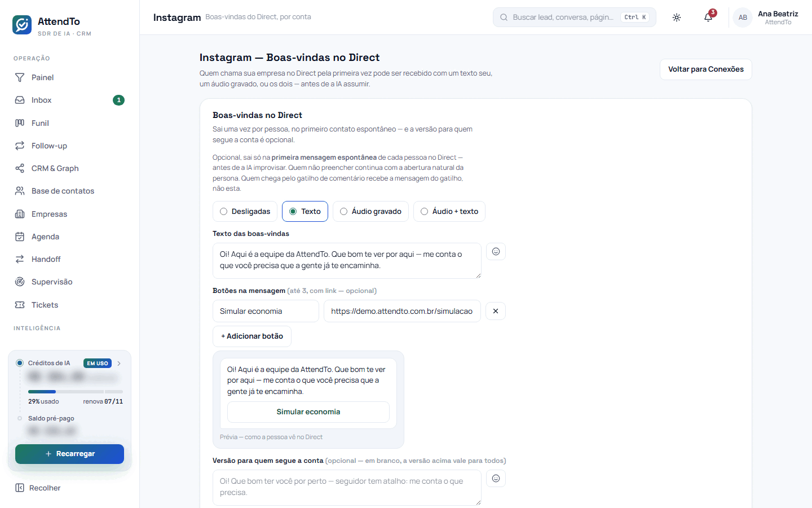Viewport: 812px width, 508px height.
Task: Open emoji picker for follower version text
Action: click(496, 479)
